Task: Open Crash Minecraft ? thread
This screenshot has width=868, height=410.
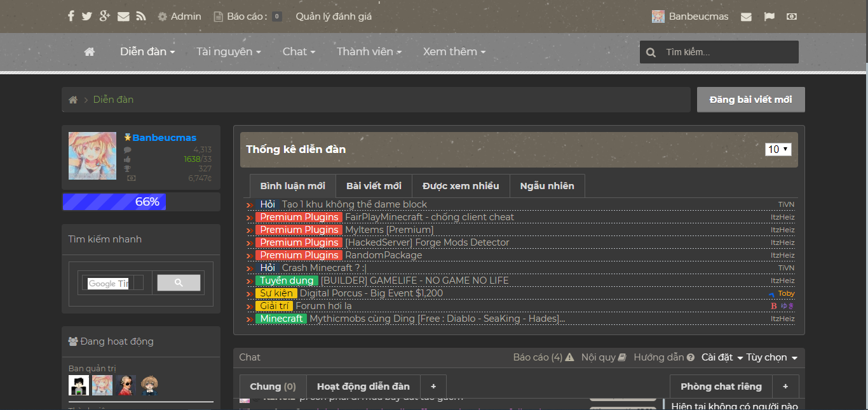Action: point(324,268)
